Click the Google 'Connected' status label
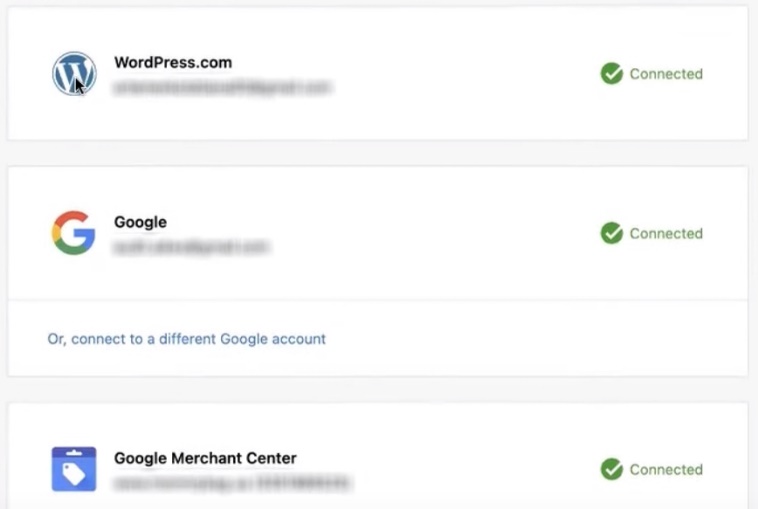 666,233
